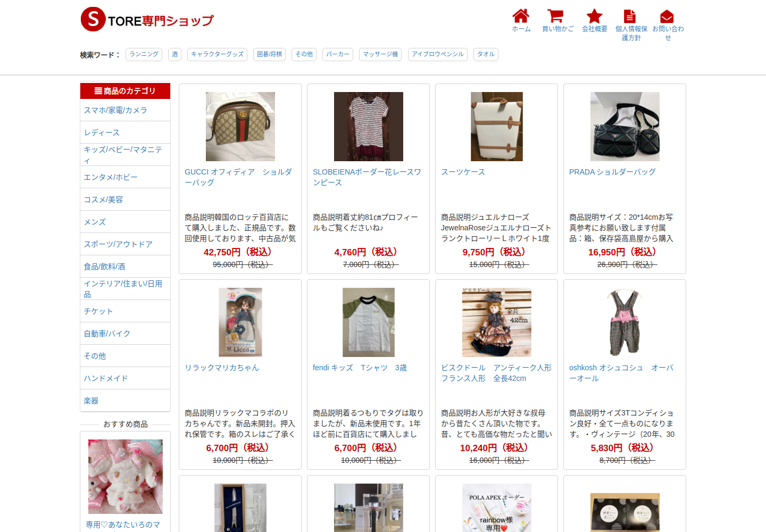Choose the 囲碁/将棋 keyword tag
The image size is (766, 532).
coord(269,54)
